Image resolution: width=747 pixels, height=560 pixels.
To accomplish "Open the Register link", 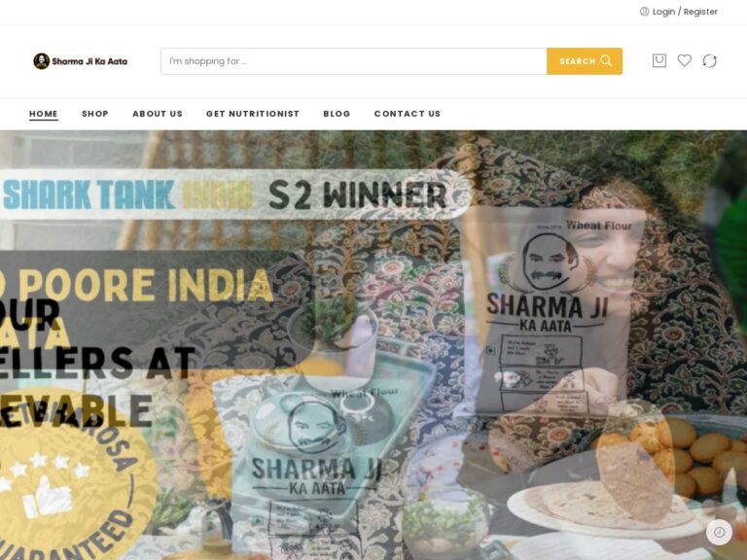I will pos(700,12).
